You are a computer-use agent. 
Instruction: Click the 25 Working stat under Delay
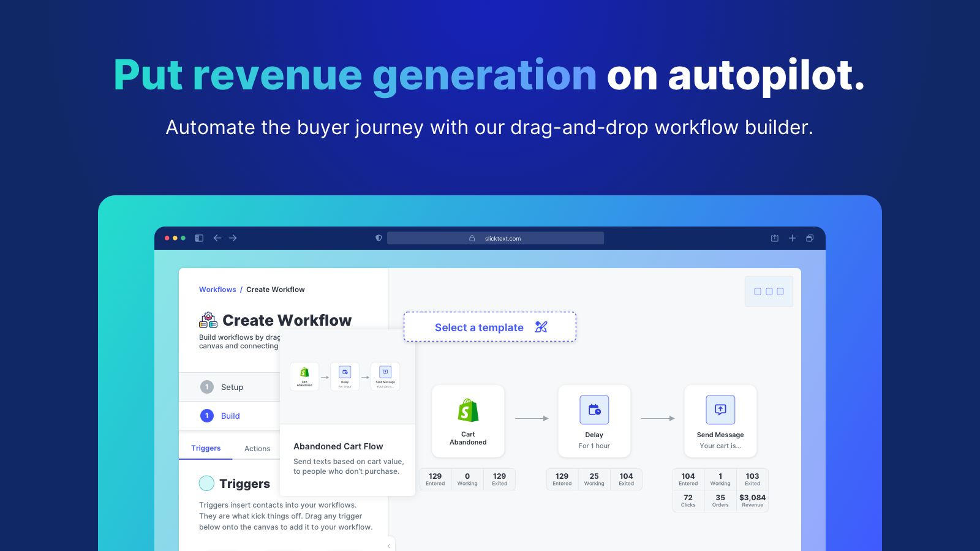click(594, 479)
